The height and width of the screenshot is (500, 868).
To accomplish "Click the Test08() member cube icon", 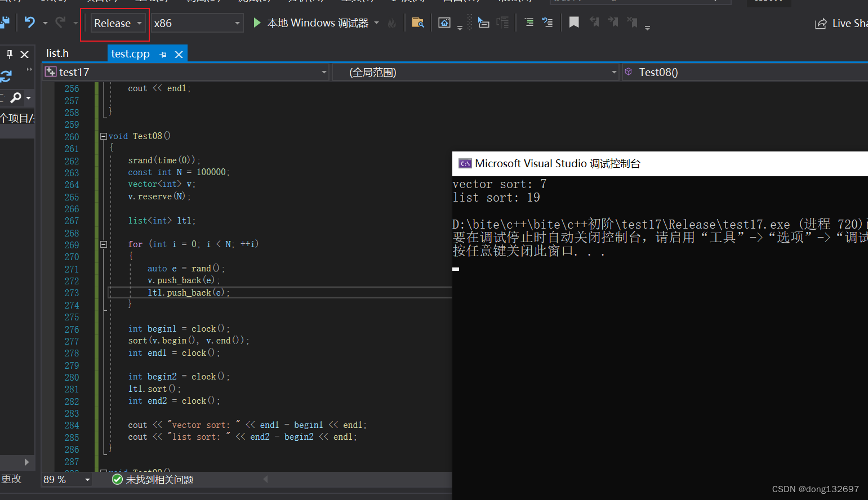I will [x=629, y=72].
